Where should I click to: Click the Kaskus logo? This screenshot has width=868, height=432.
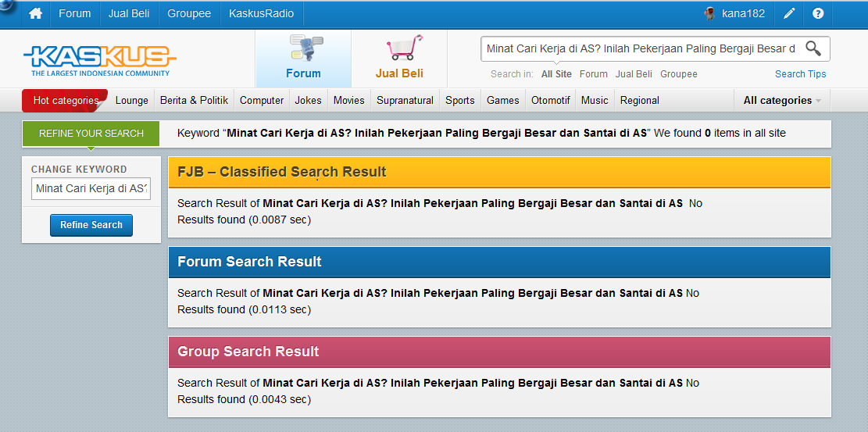point(100,60)
